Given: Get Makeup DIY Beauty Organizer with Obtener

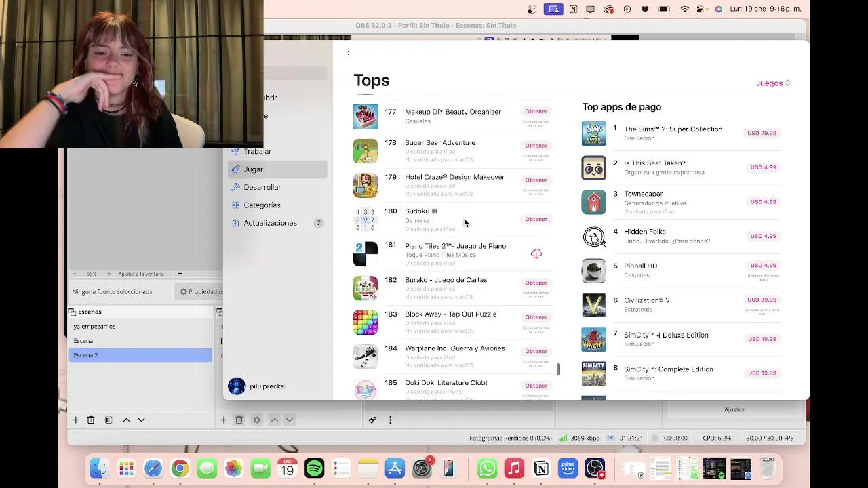Looking at the screenshot, I should 536,111.
